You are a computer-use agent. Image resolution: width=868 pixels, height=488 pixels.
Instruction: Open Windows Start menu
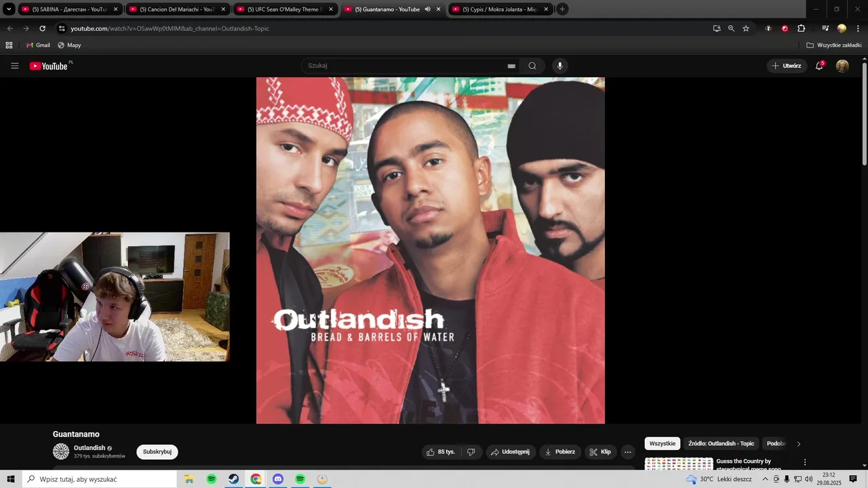(11, 479)
